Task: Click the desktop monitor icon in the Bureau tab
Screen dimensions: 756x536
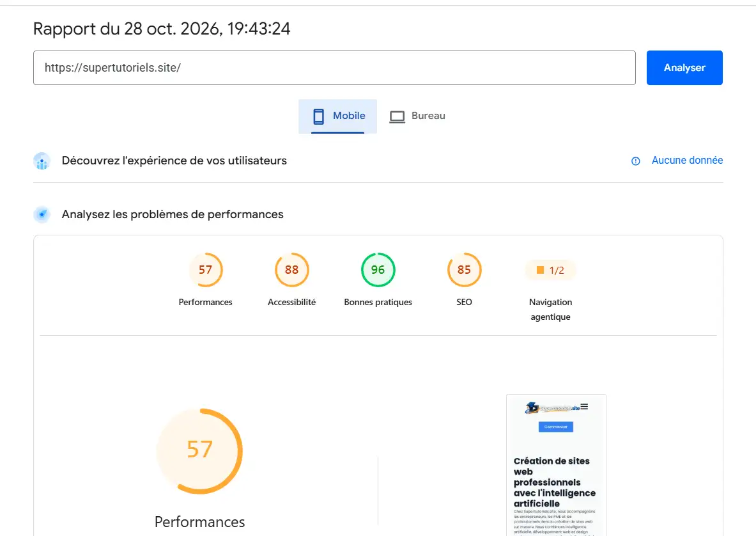Action: coord(397,117)
